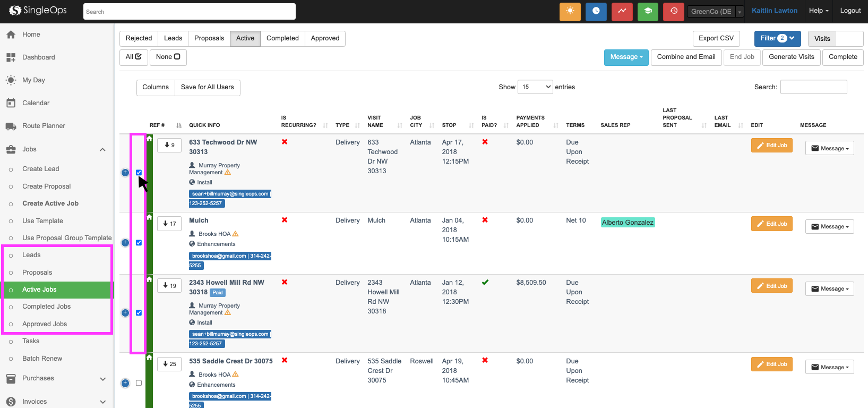Switch to the Approved tab
The image size is (868, 408).
[x=325, y=38]
